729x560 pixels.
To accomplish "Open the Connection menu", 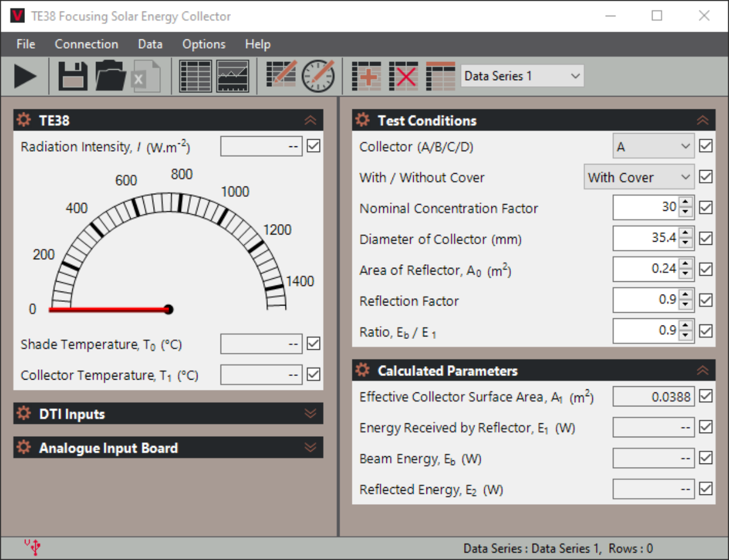I will [x=86, y=44].
